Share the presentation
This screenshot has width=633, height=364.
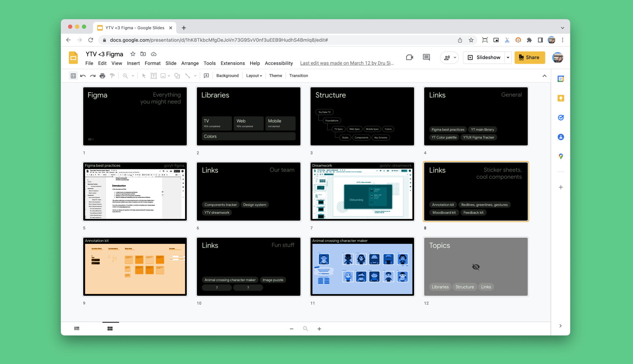(530, 57)
